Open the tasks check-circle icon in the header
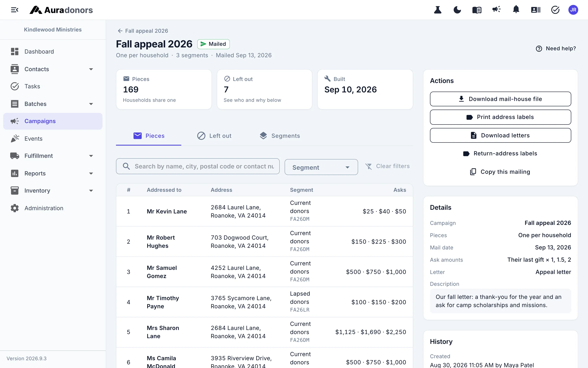The width and height of the screenshot is (588, 368). point(555,10)
